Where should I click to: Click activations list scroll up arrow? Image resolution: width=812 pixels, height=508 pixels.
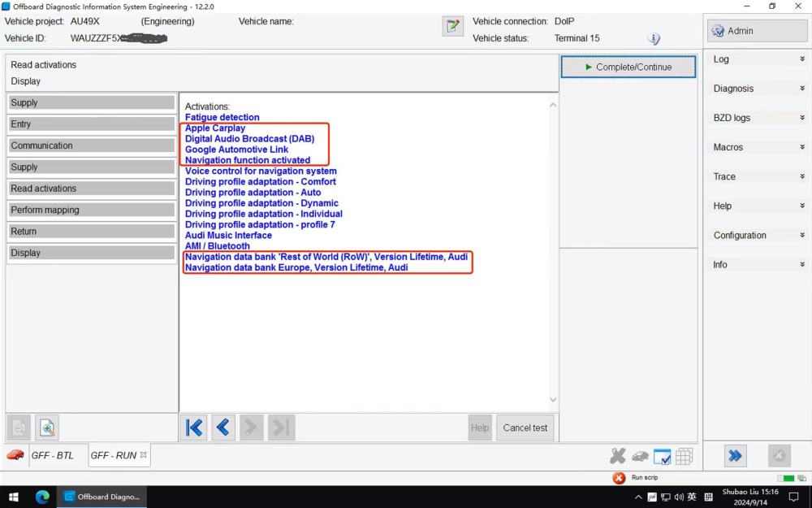tap(553, 105)
